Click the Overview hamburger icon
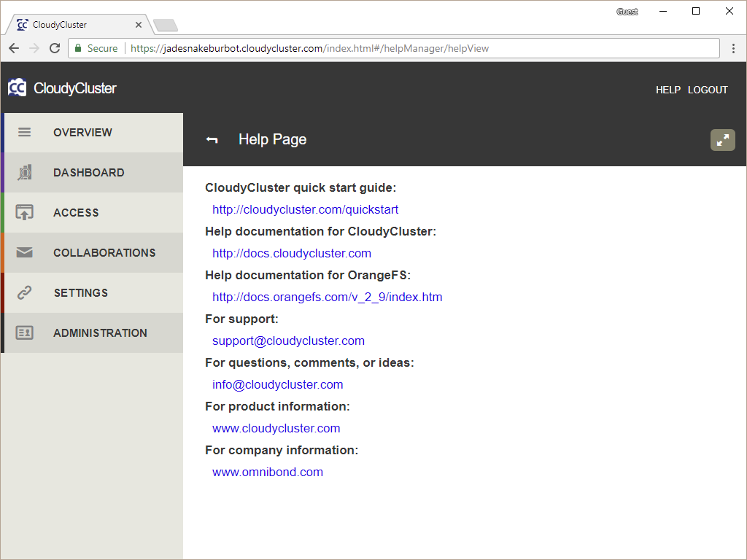The width and height of the screenshot is (747, 560). click(24, 132)
